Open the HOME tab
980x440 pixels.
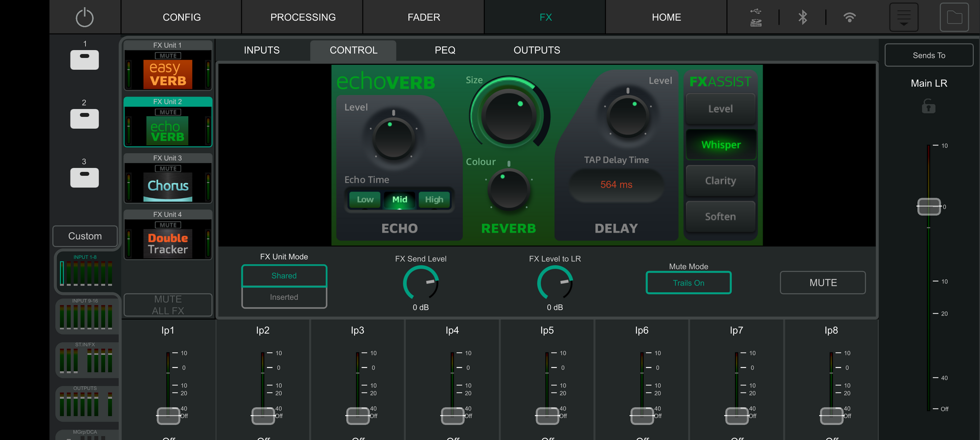[x=666, y=17]
